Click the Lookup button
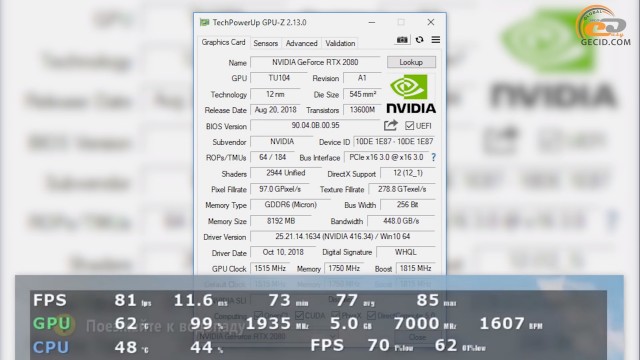 pyautogui.click(x=411, y=62)
